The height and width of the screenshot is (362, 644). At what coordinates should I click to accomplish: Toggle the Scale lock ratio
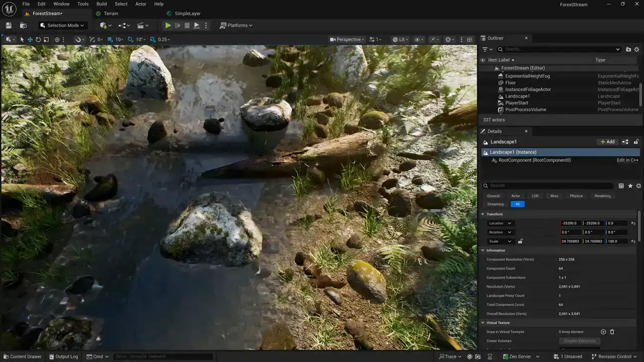click(520, 241)
